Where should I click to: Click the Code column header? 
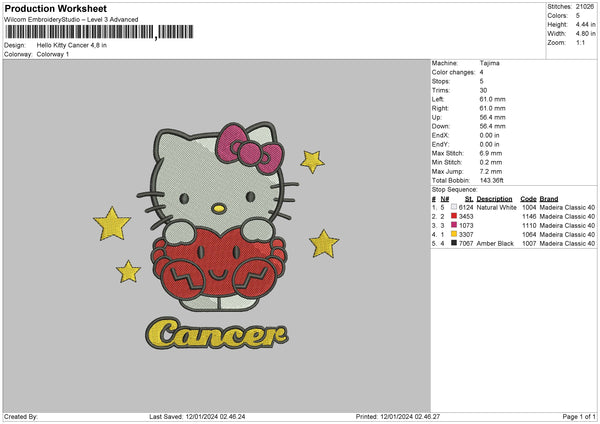pos(528,199)
